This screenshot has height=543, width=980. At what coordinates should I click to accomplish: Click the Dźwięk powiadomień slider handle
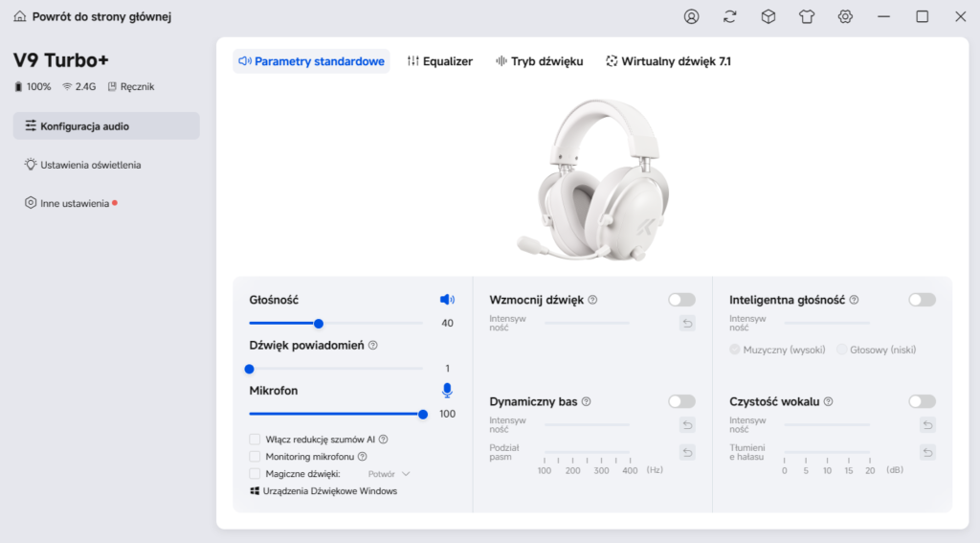coord(250,369)
